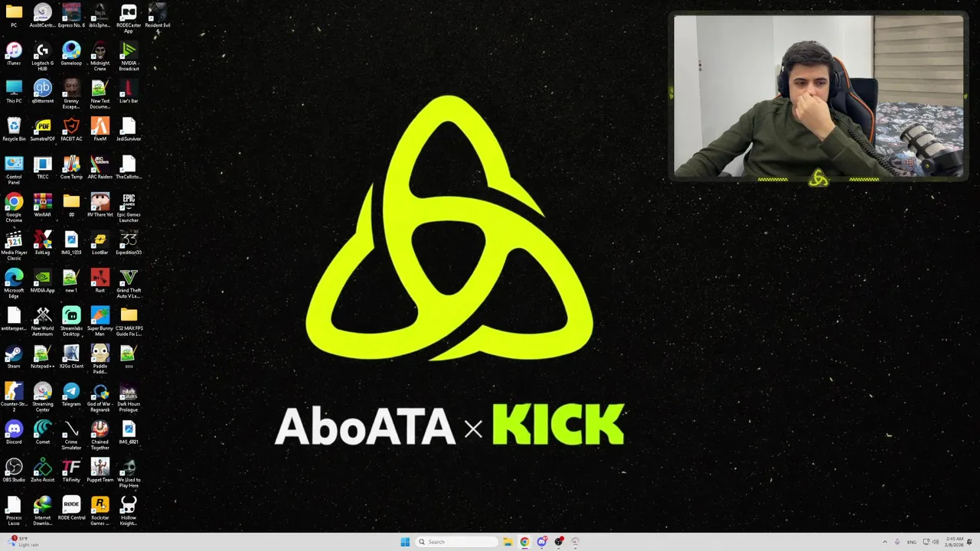This screenshot has height=551, width=980.
Task: Open the iTunes desktop shortcut
Action: pyautogui.click(x=14, y=54)
